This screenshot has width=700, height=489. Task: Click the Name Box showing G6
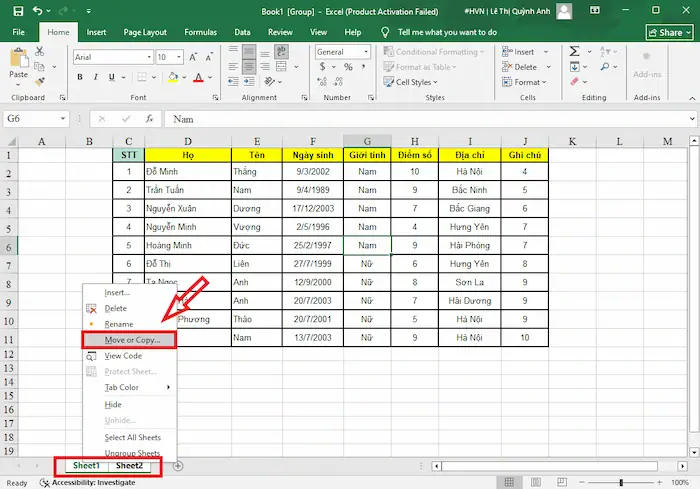pos(32,118)
